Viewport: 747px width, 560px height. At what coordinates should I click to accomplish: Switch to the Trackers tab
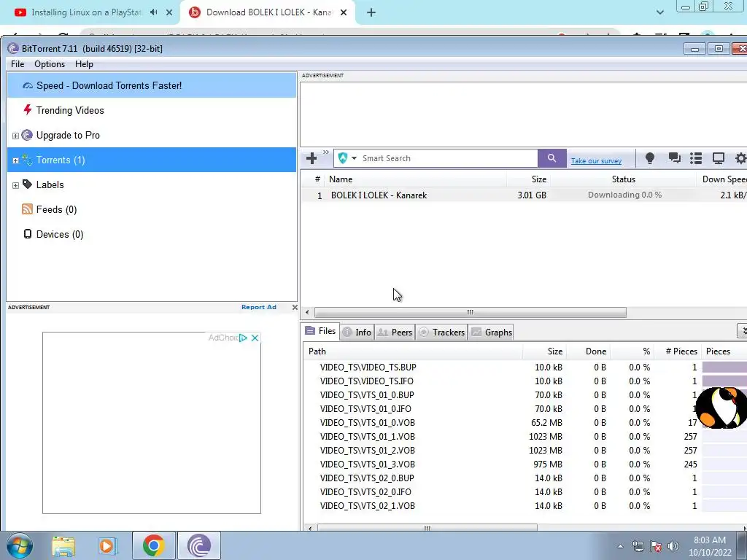(441, 332)
